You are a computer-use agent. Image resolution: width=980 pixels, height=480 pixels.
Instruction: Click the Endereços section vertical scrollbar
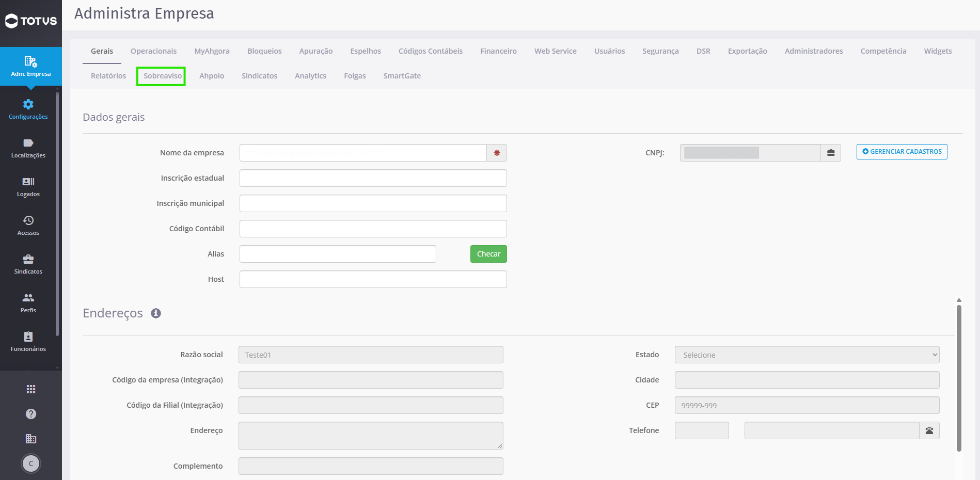pos(959,378)
